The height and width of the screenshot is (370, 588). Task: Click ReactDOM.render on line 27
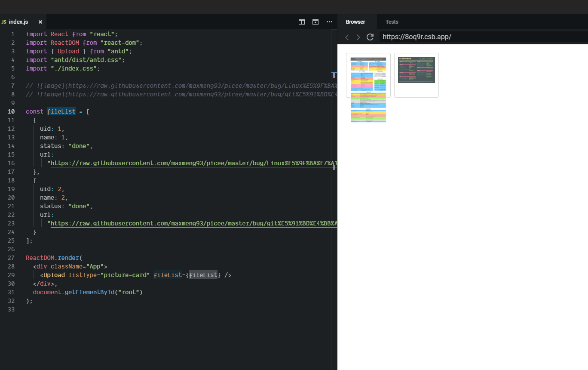tap(52, 258)
